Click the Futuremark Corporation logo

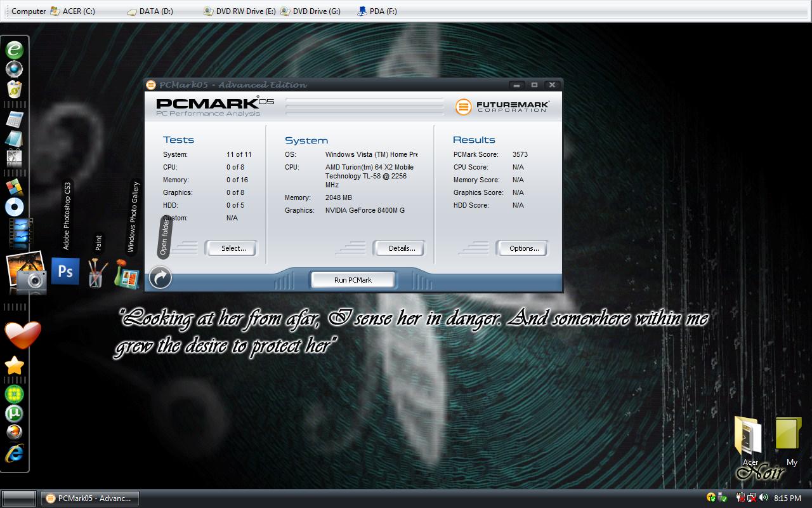[502, 107]
